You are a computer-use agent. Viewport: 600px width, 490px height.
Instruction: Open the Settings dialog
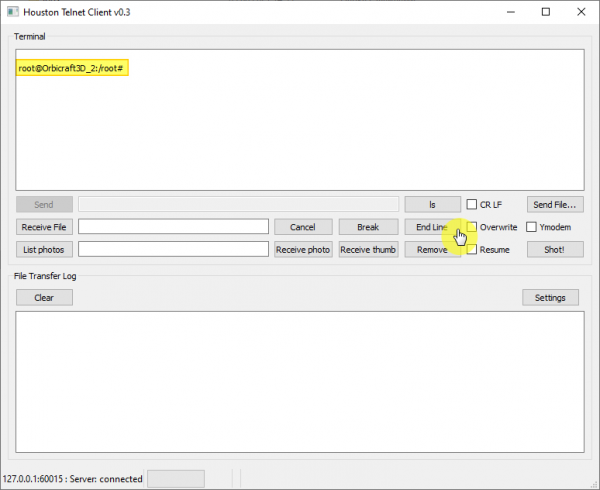549,297
